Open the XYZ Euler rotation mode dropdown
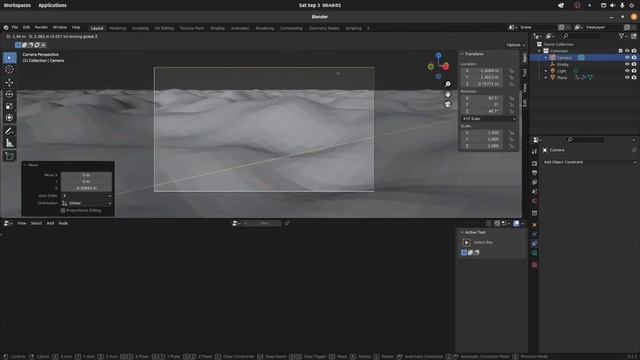The width and height of the screenshot is (640, 360). 489,119
